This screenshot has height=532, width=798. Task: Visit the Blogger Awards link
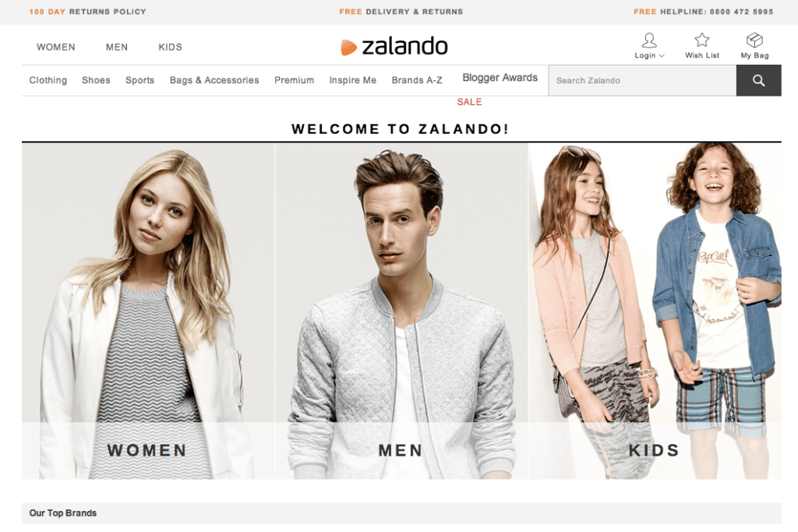coord(500,78)
